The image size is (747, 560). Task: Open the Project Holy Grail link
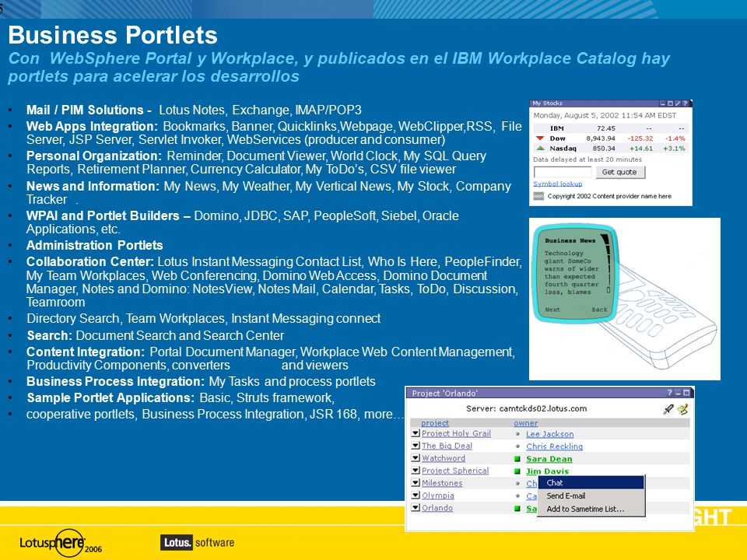pos(456,433)
